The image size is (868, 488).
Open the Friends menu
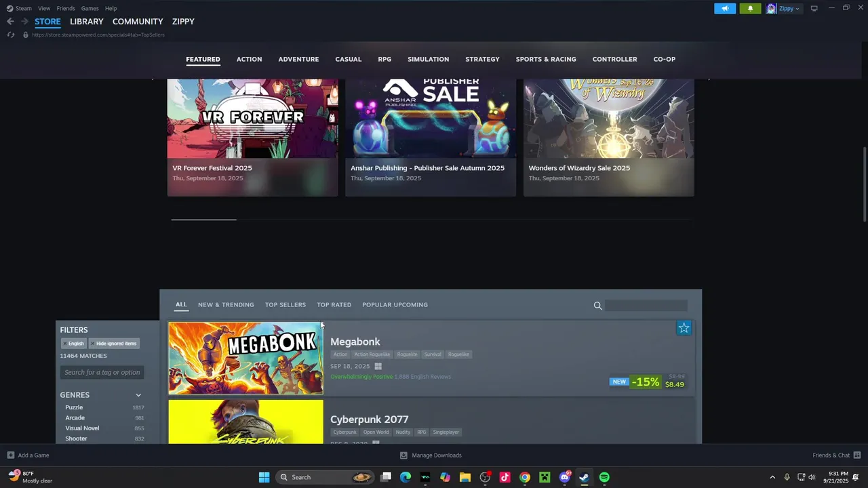66,8
